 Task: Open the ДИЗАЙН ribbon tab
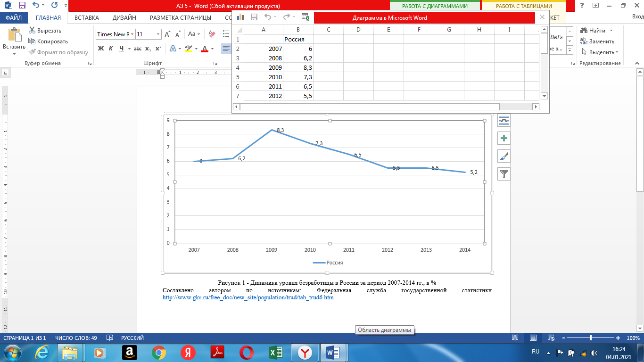click(x=124, y=18)
